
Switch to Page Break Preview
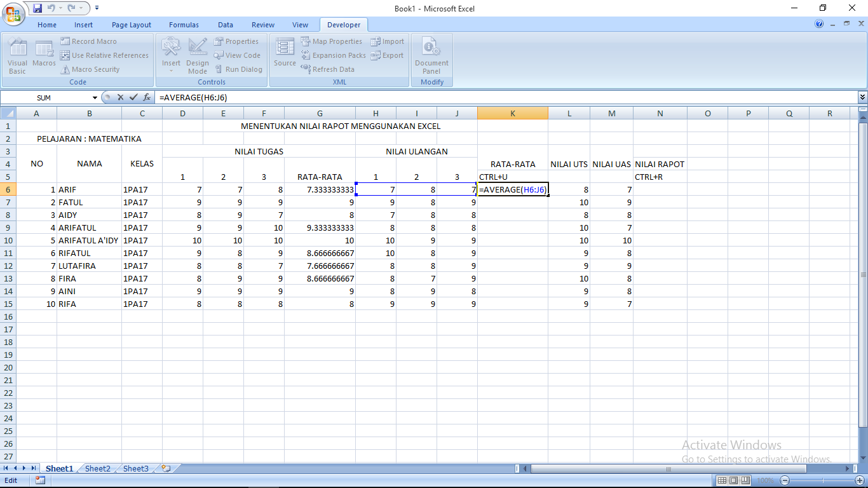pyautogui.click(x=745, y=480)
